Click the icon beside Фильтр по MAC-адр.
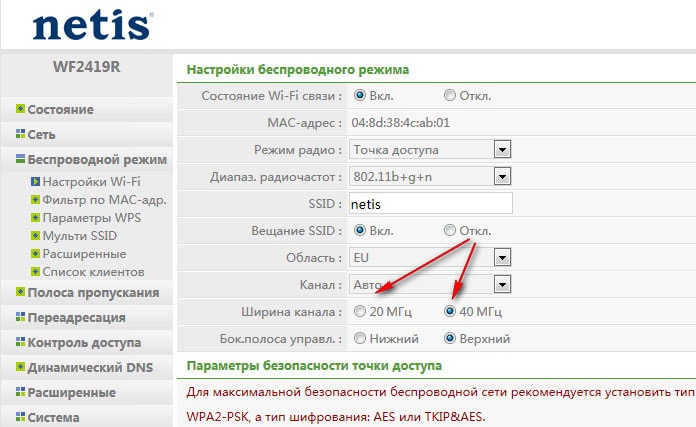 [36, 200]
